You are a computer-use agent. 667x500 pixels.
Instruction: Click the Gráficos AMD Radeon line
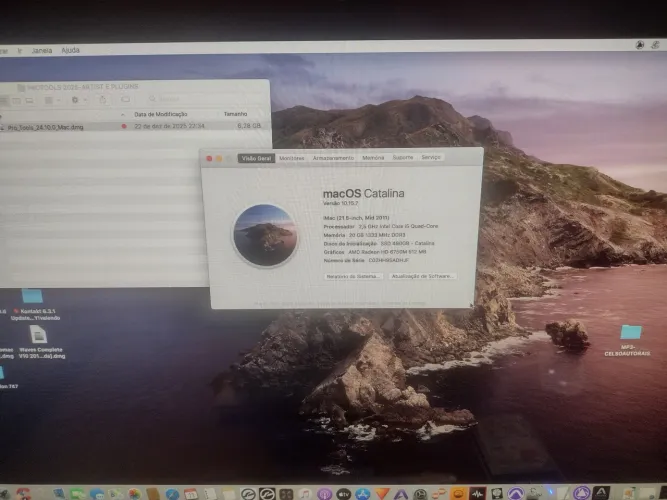375,252
